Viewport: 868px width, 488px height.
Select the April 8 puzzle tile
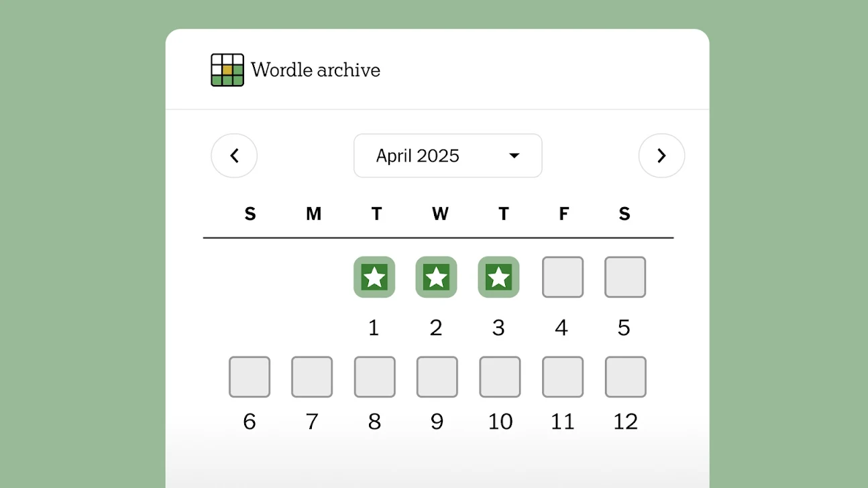pyautogui.click(x=375, y=377)
